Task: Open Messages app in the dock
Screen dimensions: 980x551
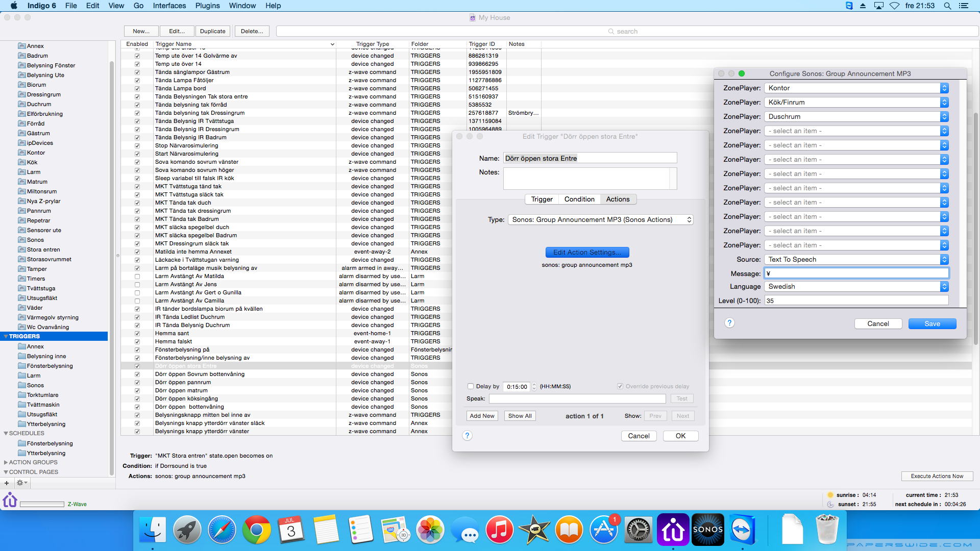Action: tap(465, 530)
